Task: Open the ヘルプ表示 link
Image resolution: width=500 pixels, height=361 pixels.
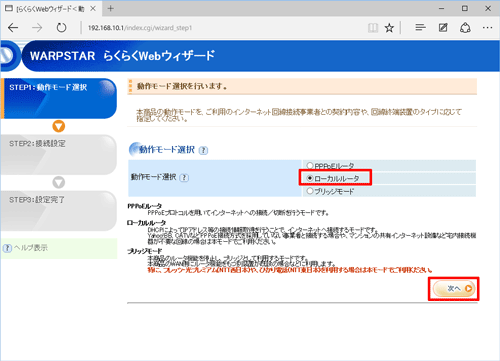Action: [x=30, y=248]
